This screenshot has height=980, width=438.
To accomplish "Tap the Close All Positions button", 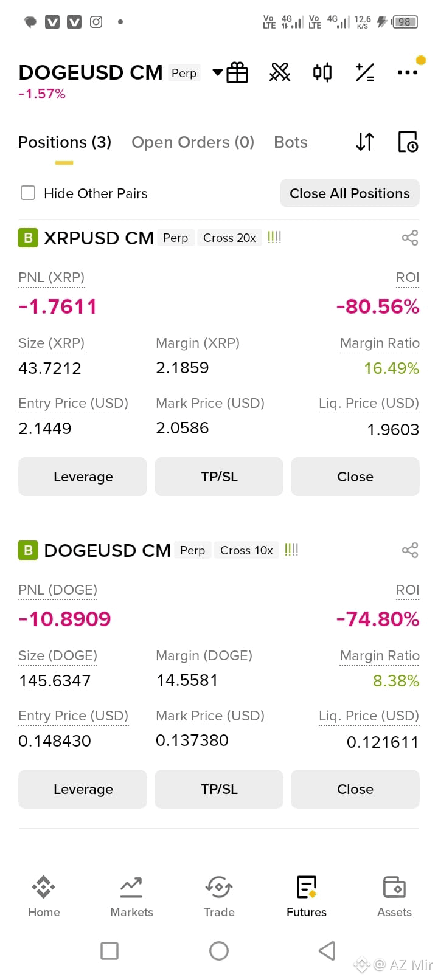I will (x=350, y=193).
